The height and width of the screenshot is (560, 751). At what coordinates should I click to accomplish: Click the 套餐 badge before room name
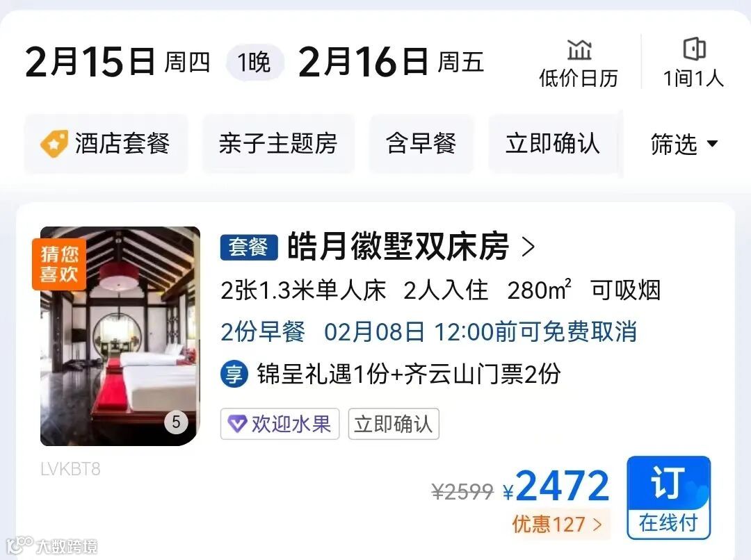coord(248,247)
